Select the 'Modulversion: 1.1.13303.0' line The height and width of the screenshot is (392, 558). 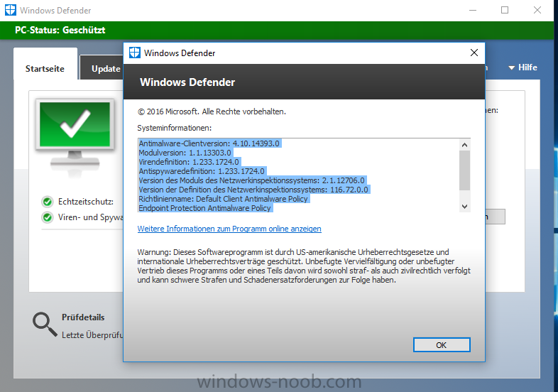click(185, 153)
